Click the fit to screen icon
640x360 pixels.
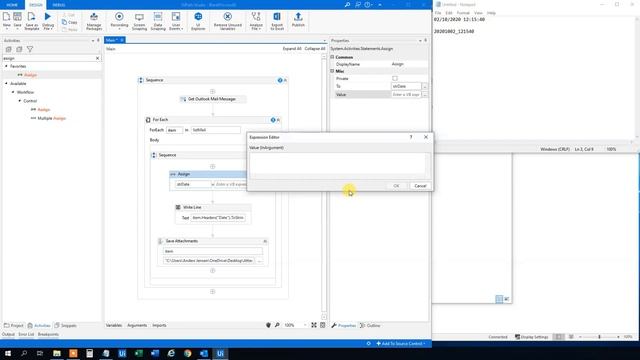click(314, 325)
